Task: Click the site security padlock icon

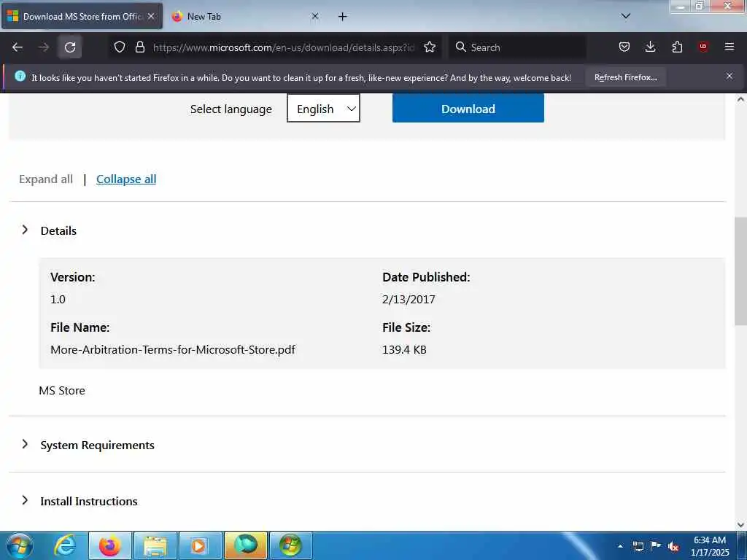Action: pyautogui.click(x=139, y=47)
